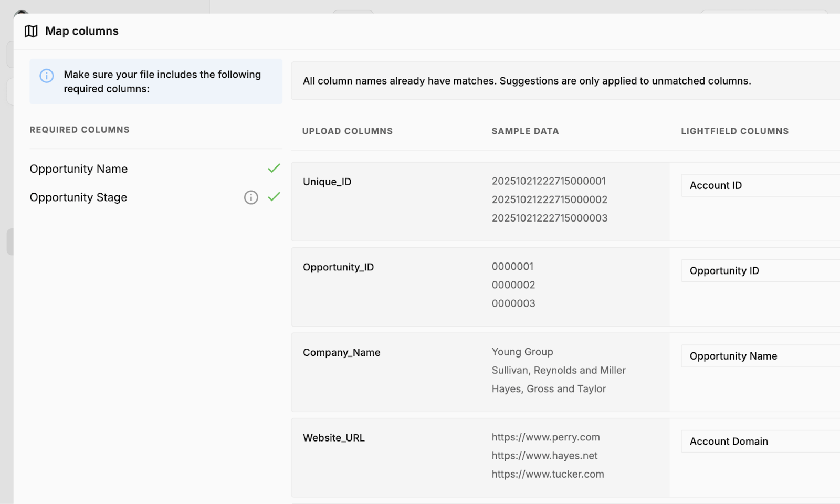Click the sample link https://www.perry.com
Image resolution: width=840 pixels, height=504 pixels.
pos(545,437)
